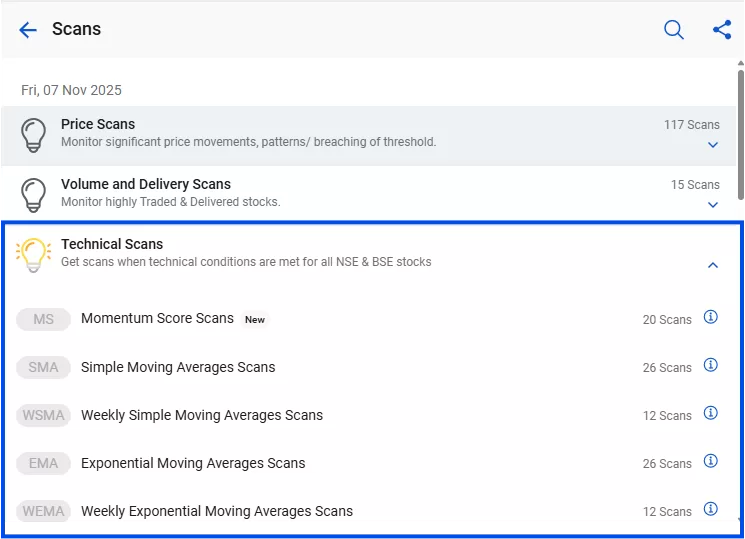Collapse the Technical Scans section chevron
Image resolution: width=745 pixels, height=539 pixels.
(x=713, y=265)
